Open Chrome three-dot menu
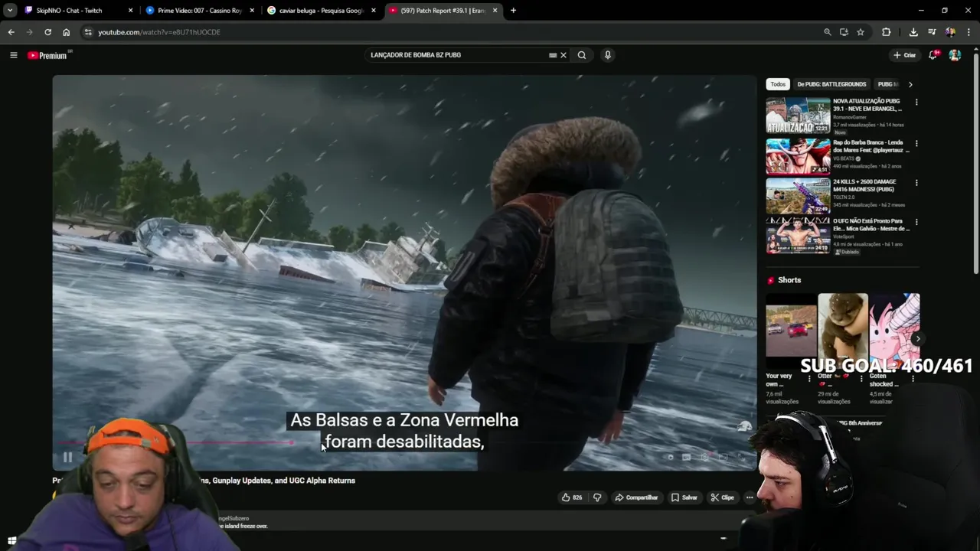The width and height of the screenshot is (980, 551). point(969,32)
